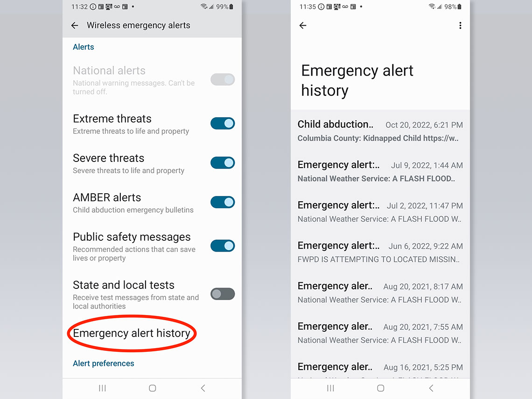Tap back navigation button on left phone
Screen dimensions: 532x399
coord(203,388)
